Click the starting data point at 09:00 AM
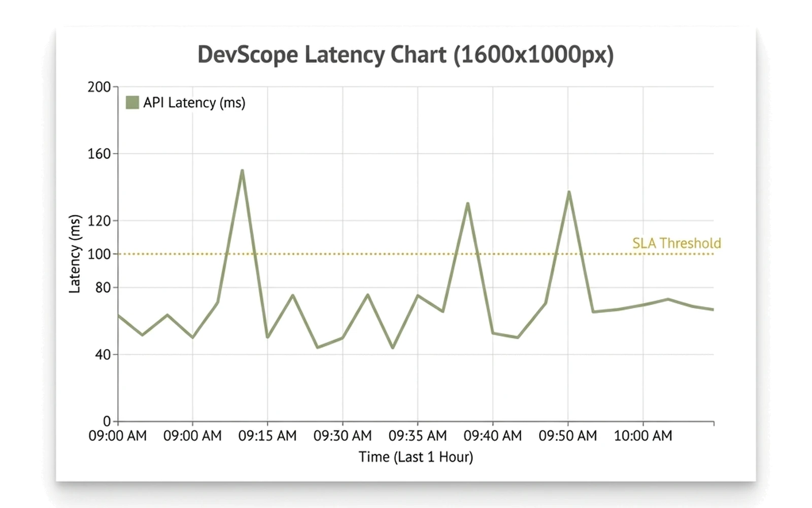The image size is (812, 508). (x=118, y=316)
